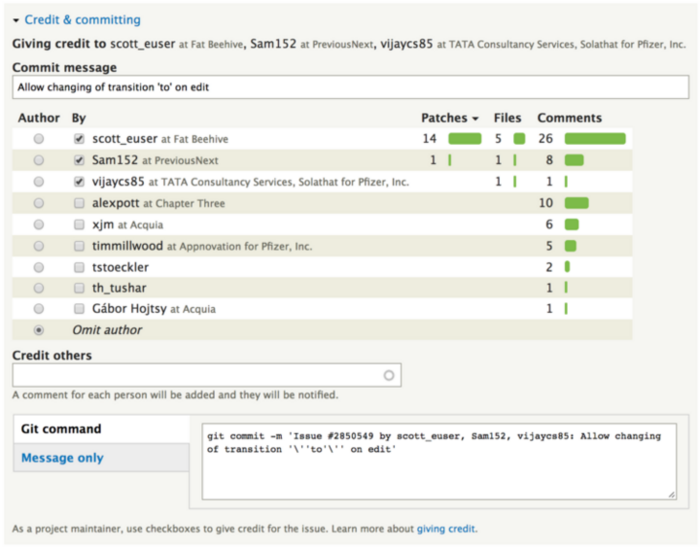Uncheck credit for scott_euser
The image size is (700, 547).
pyautogui.click(x=79, y=139)
